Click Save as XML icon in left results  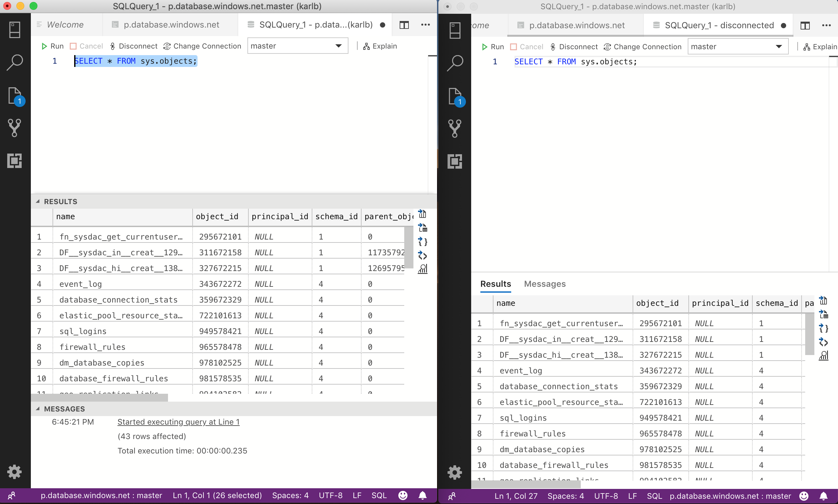[422, 255]
